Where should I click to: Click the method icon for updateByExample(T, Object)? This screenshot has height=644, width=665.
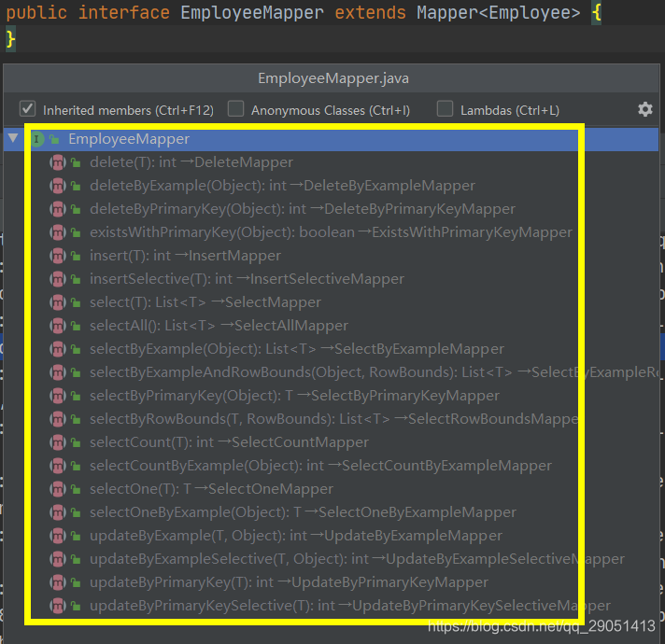coord(58,535)
